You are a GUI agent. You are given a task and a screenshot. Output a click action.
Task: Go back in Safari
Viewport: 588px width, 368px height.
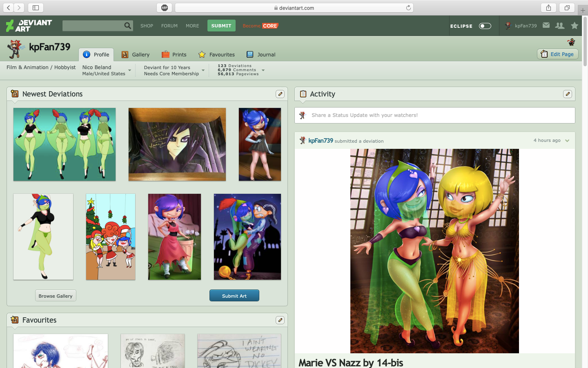pos(9,8)
